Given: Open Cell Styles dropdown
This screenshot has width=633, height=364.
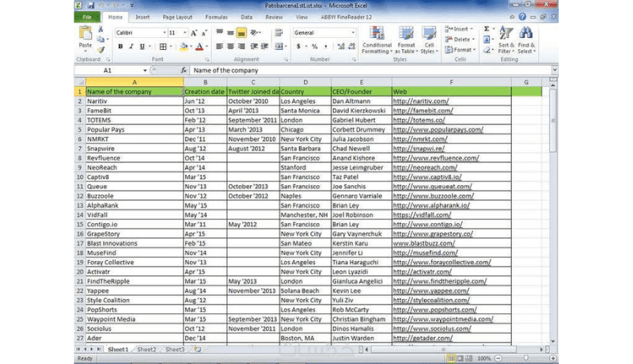Looking at the screenshot, I should [429, 40].
